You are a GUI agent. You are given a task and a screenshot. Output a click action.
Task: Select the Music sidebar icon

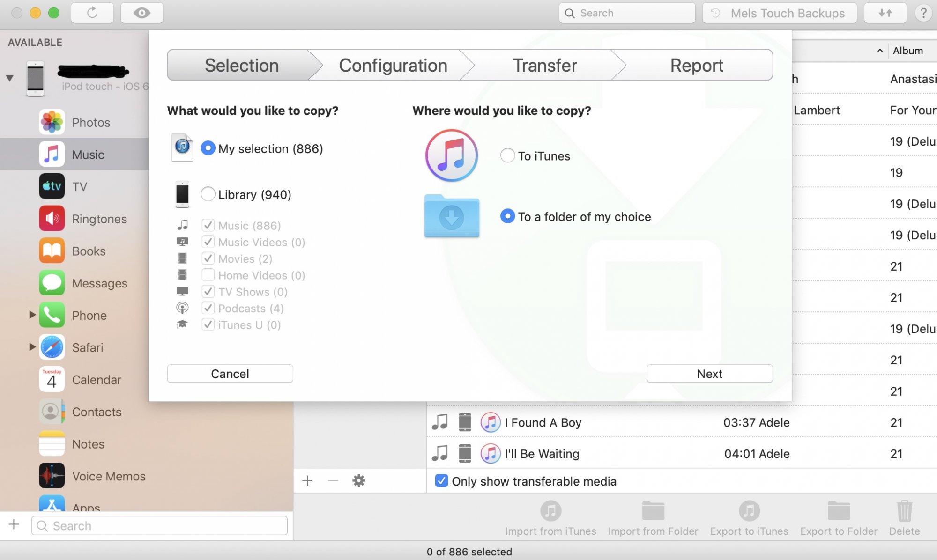pyautogui.click(x=52, y=154)
